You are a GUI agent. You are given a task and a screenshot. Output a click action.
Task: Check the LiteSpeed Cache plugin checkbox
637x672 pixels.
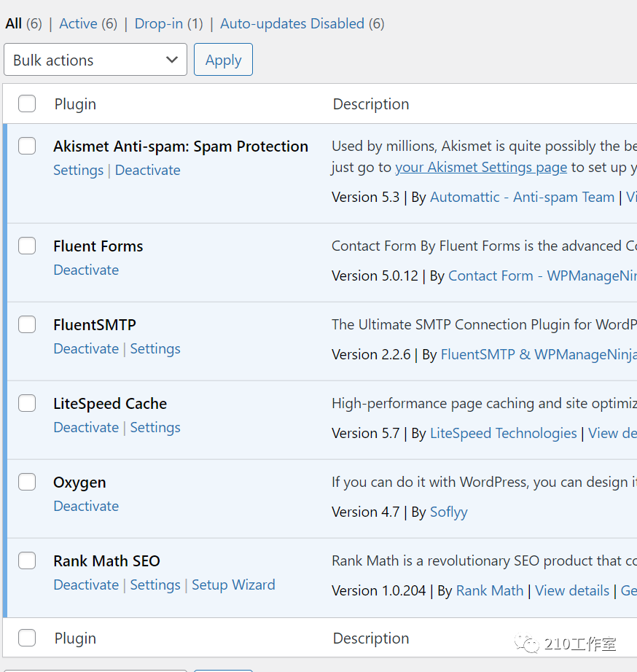click(27, 403)
